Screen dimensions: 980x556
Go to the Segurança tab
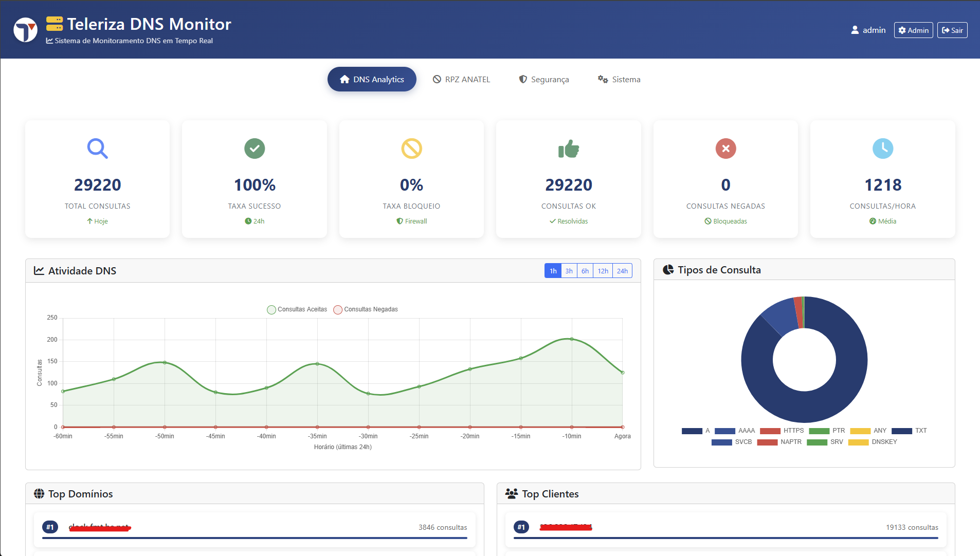(x=544, y=79)
